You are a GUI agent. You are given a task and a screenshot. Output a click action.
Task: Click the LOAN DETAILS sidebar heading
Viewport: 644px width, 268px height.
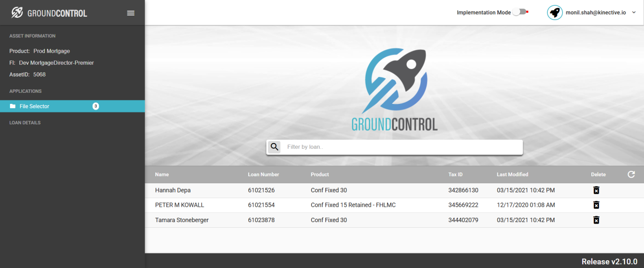tap(25, 123)
